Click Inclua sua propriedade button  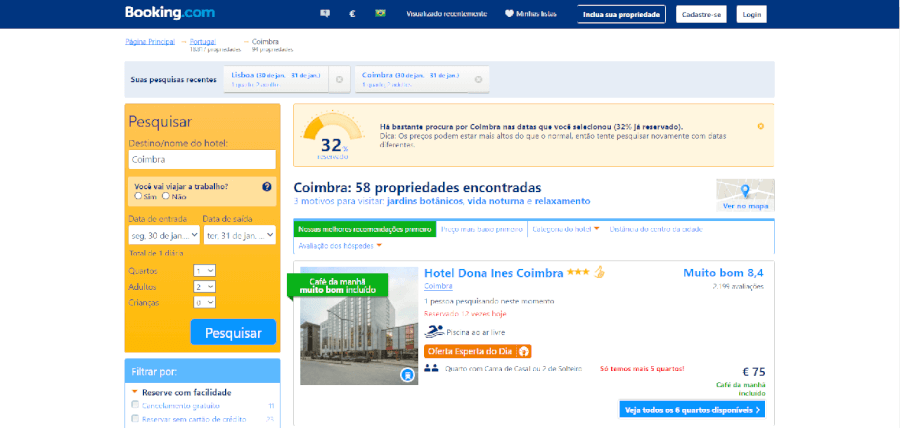click(x=622, y=14)
